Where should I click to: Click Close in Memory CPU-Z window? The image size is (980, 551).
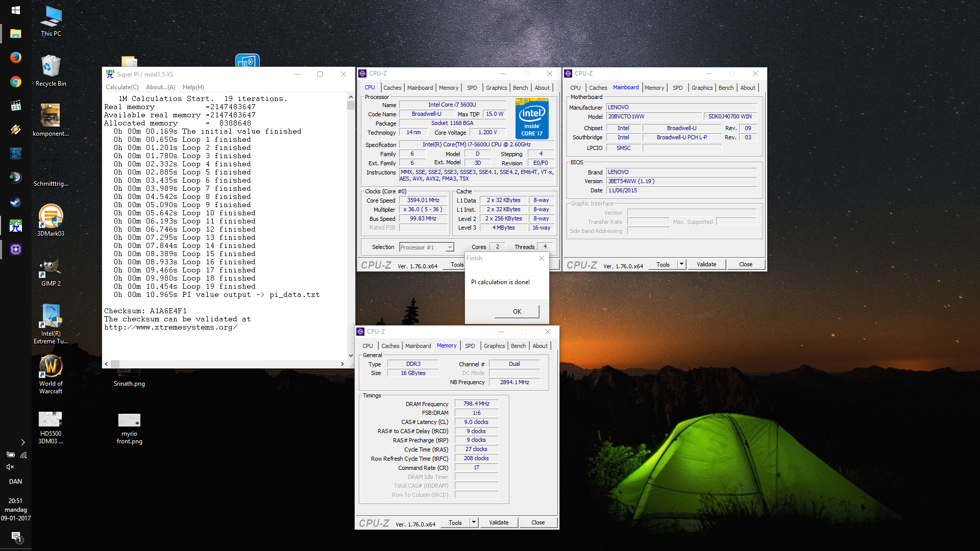(538, 522)
